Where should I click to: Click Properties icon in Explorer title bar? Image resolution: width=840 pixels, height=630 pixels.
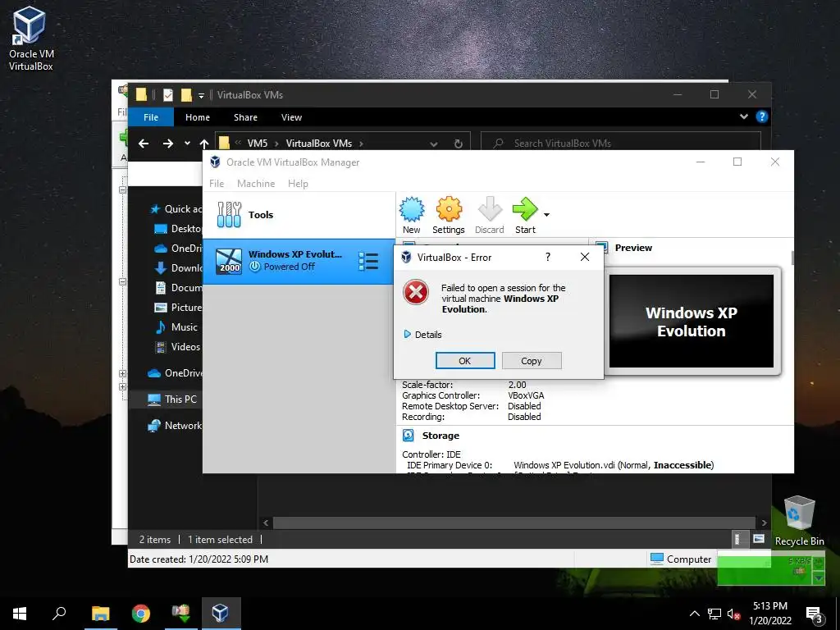pyautogui.click(x=167, y=95)
